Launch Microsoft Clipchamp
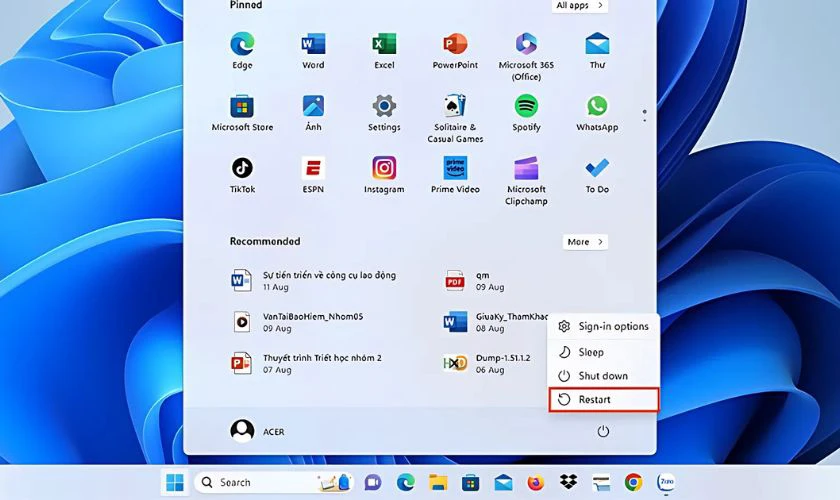Screen dimensions: 840x500 526,181
